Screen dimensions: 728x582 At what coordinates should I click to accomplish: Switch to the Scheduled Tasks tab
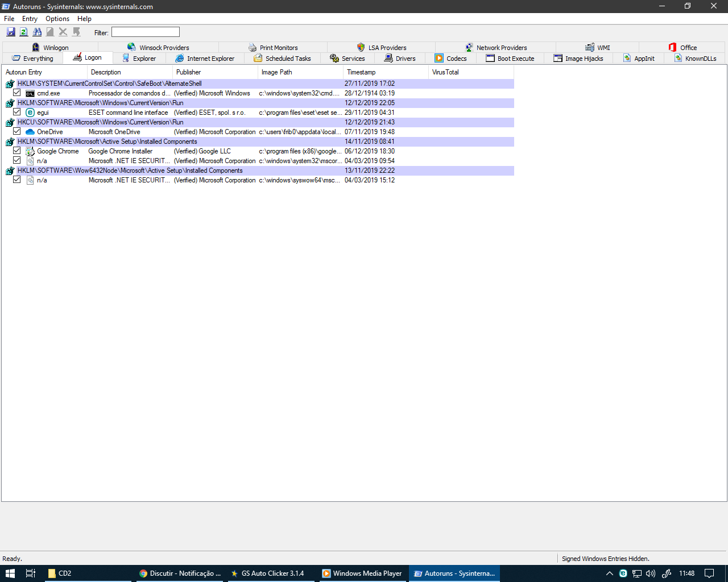(x=283, y=59)
